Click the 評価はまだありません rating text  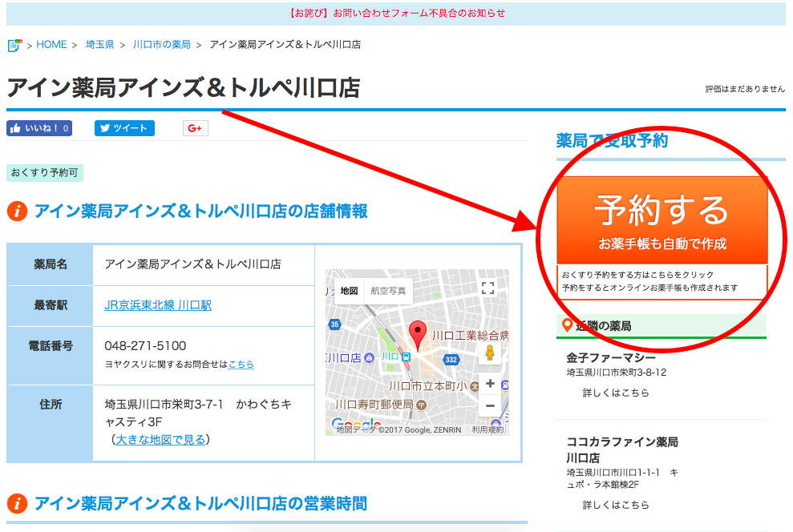tap(745, 89)
